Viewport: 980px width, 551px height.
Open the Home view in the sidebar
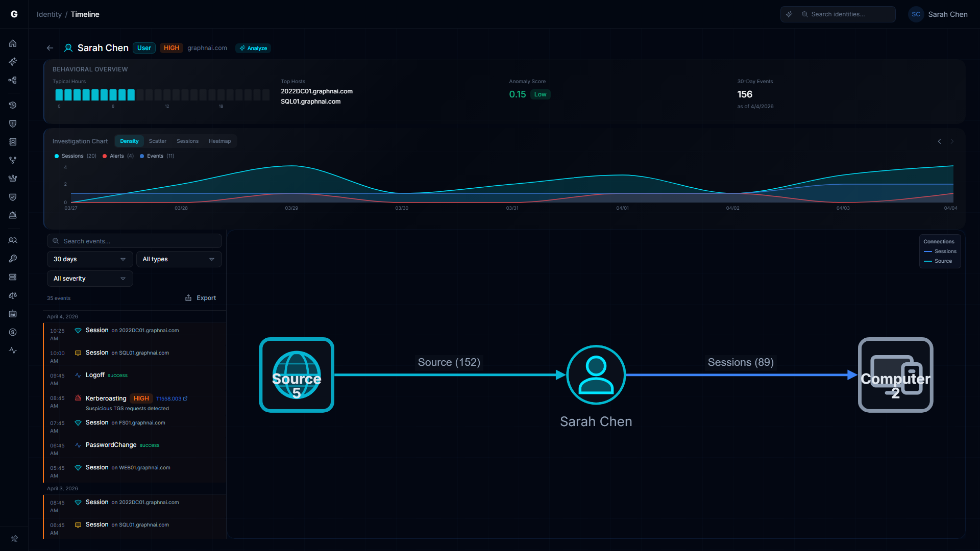pyautogui.click(x=13, y=43)
